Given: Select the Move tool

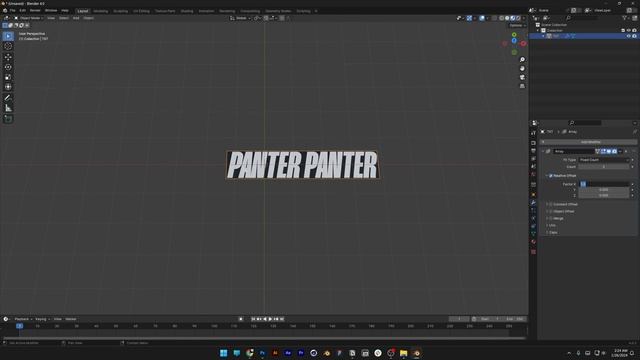Looking at the screenshot, I should pyautogui.click(x=8, y=57).
